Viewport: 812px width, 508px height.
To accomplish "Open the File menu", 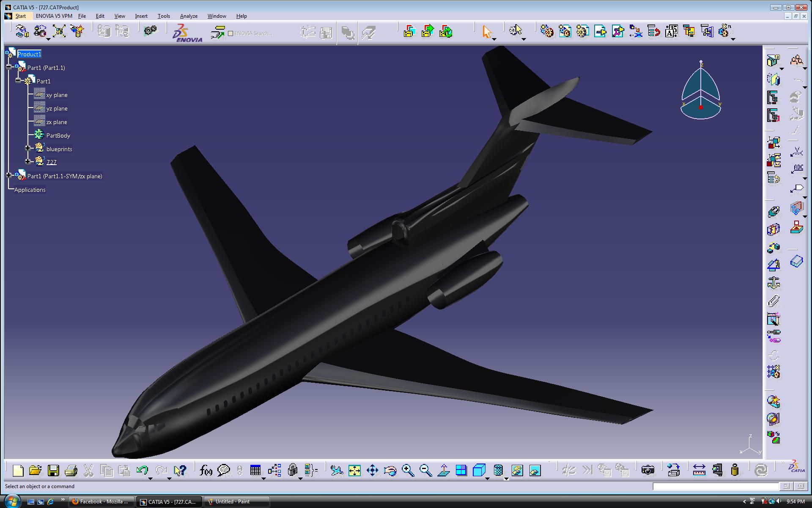I will [82, 16].
